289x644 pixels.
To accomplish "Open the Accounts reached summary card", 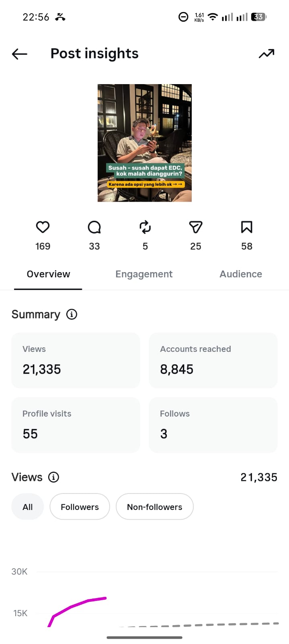I will pyautogui.click(x=213, y=360).
